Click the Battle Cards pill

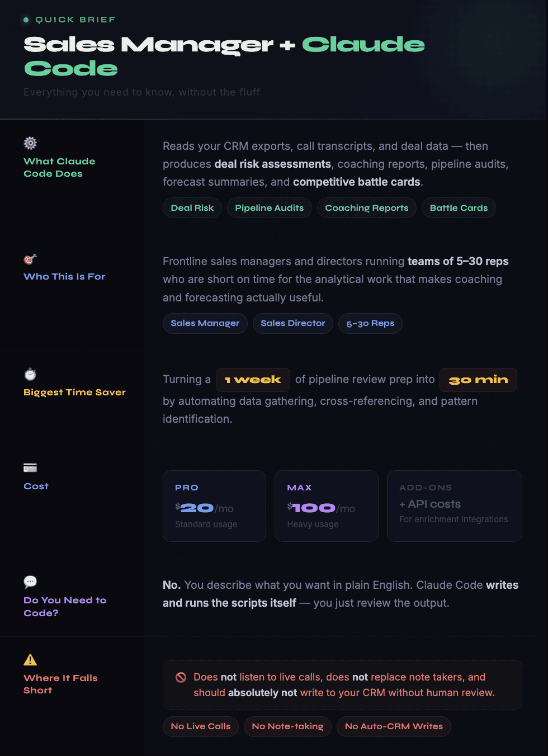pos(459,208)
